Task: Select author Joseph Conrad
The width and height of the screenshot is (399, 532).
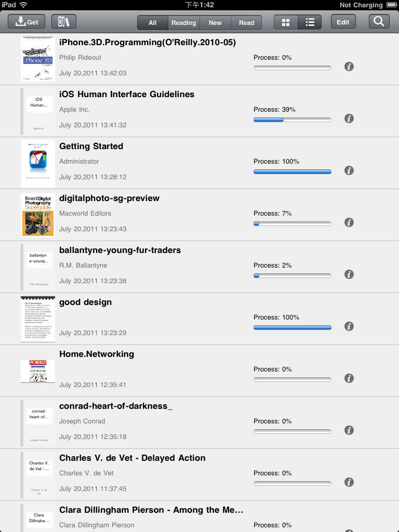Action: (x=82, y=421)
